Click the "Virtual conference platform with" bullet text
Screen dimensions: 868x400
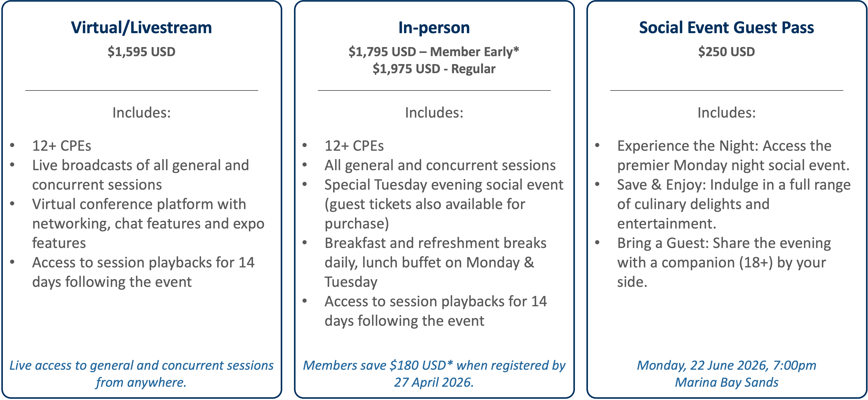pyautogui.click(x=139, y=204)
